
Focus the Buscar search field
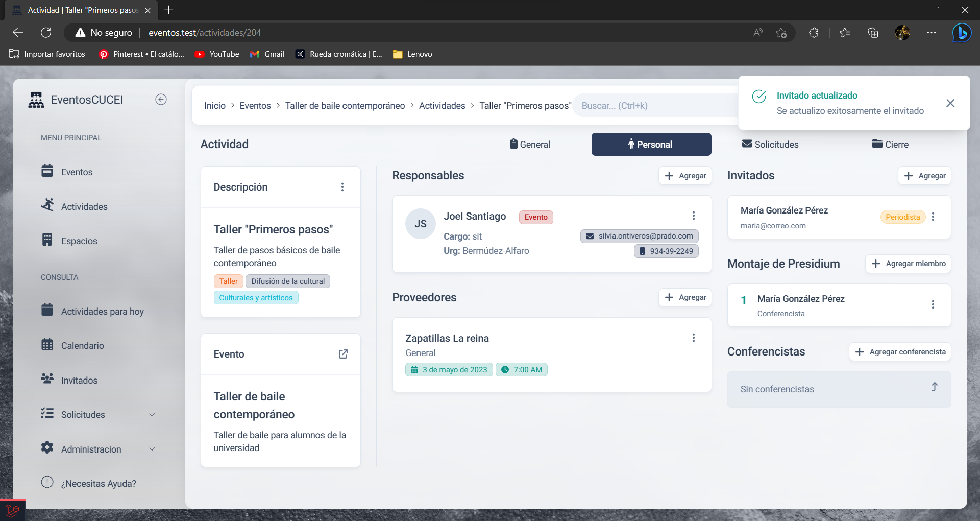click(653, 106)
